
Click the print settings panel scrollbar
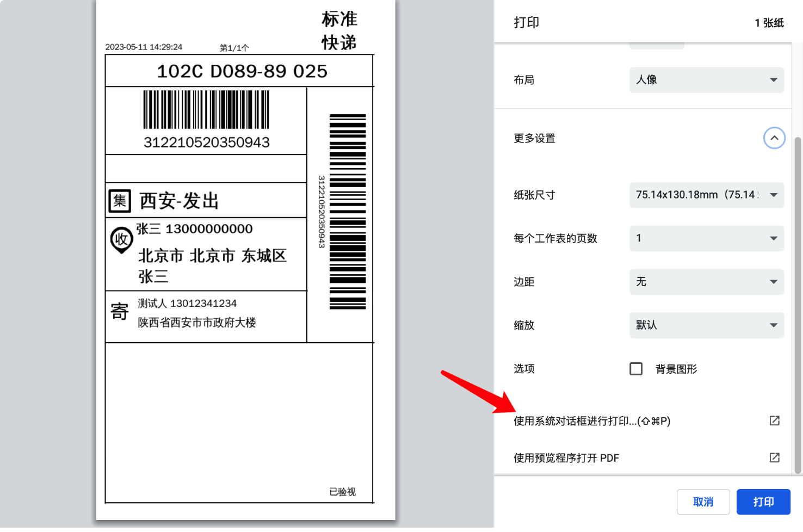(798, 305)
